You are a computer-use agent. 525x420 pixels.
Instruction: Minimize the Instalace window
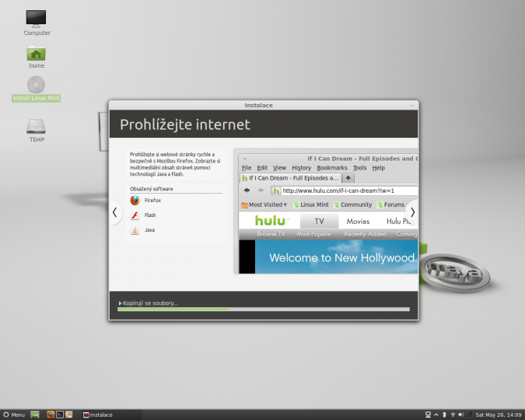point(411,105)
